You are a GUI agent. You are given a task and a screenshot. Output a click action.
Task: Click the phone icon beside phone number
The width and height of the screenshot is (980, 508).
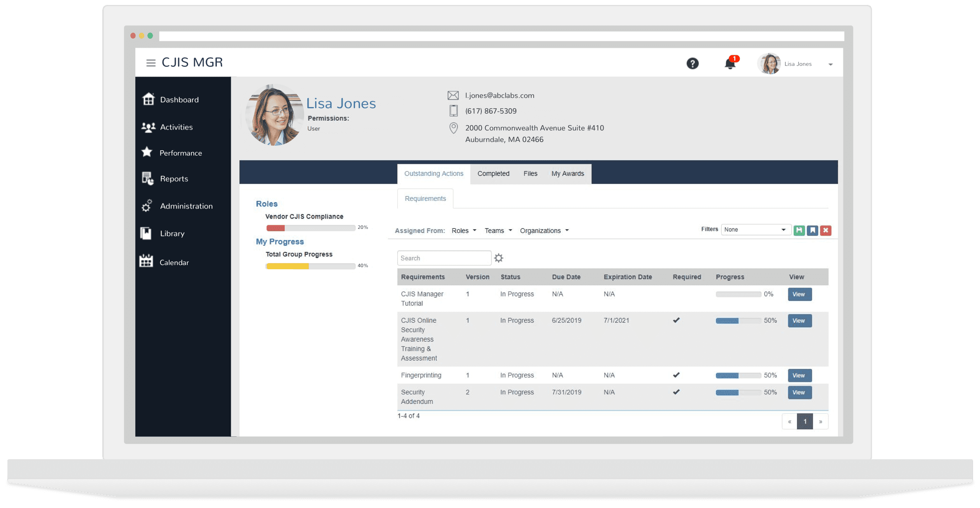453,111
